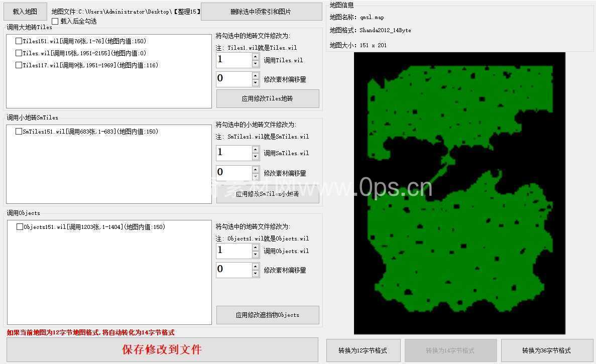The height and width of the screenshot is (364, 596).
Task: Increase the 调用Tiles.wil number with up arrow
Action: point(256,57)
